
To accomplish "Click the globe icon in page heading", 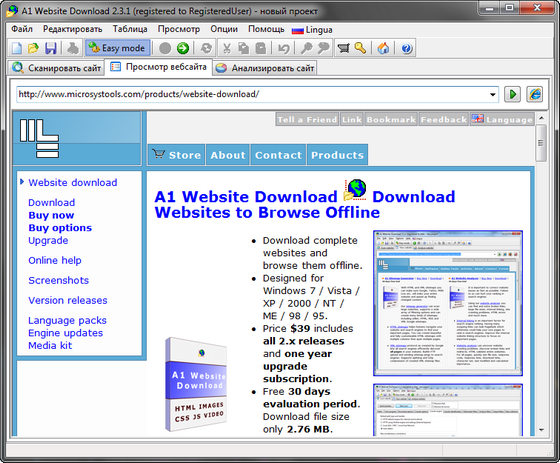I will [x=355, y=190].
